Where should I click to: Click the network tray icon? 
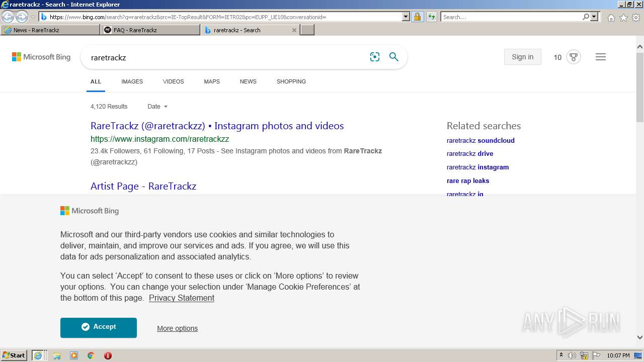click(584, 355)
